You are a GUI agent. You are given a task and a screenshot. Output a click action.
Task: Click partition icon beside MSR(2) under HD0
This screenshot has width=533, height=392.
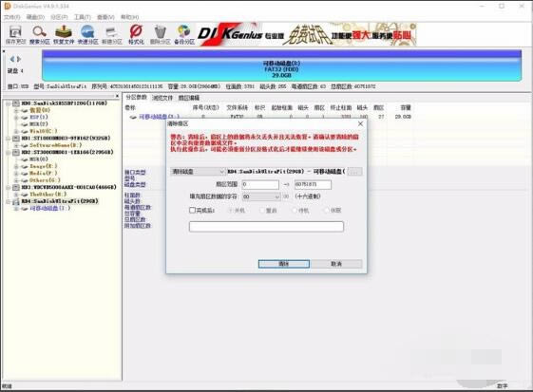click(x=24, y=124)
